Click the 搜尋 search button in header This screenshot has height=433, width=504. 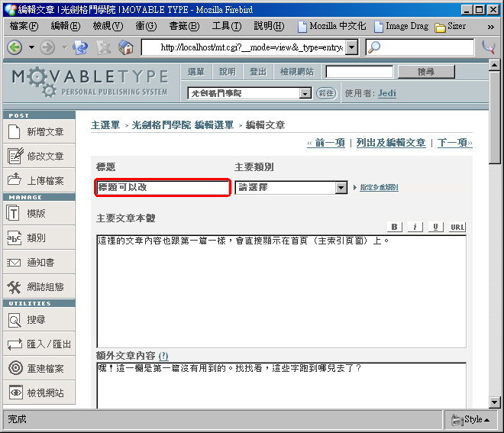click(x=426, y=72)
